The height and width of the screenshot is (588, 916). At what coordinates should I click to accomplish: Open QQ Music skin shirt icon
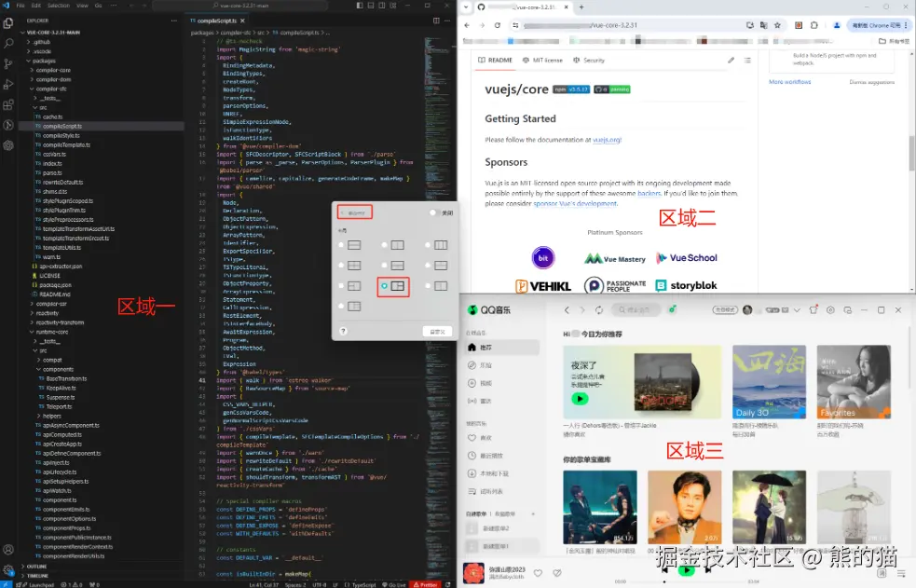[813, 310]
